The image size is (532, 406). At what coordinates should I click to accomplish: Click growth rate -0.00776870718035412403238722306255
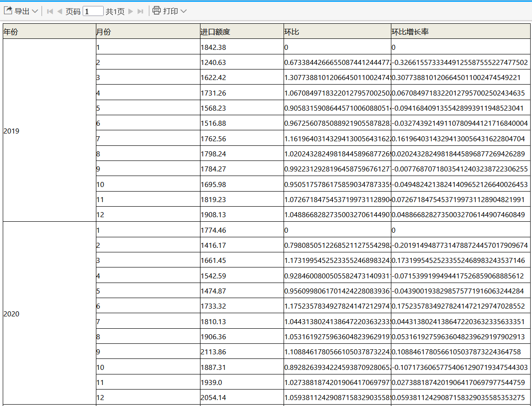pos(461,169)
